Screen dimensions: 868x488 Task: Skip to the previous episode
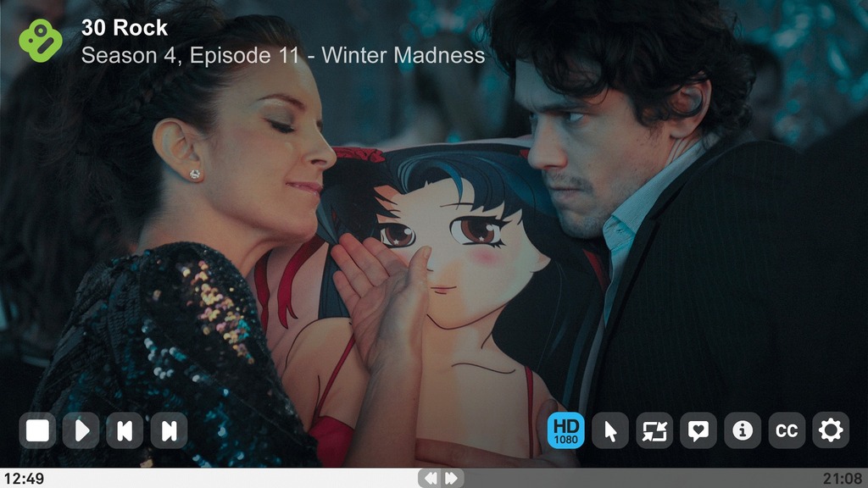125,430
